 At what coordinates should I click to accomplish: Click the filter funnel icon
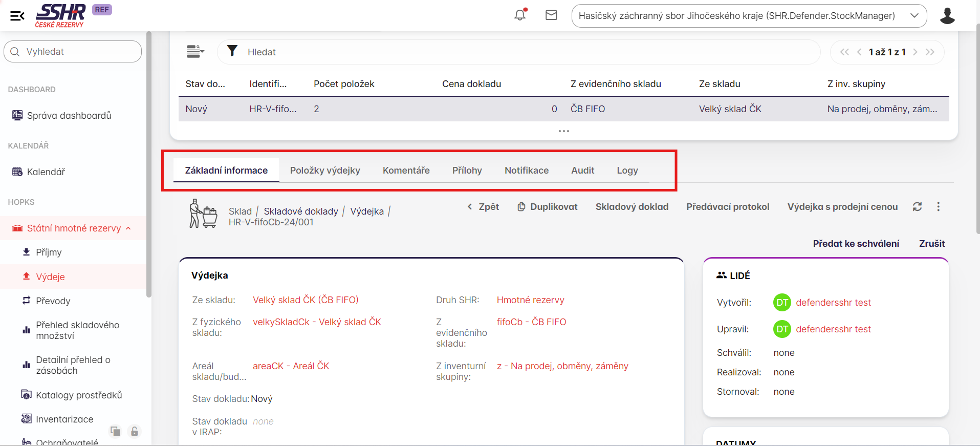tap(232, 51)
